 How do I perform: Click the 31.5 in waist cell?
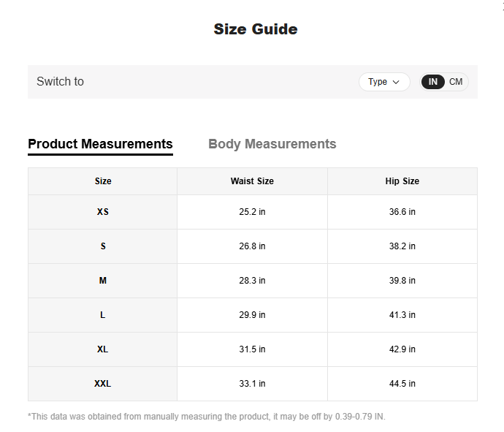252,349
